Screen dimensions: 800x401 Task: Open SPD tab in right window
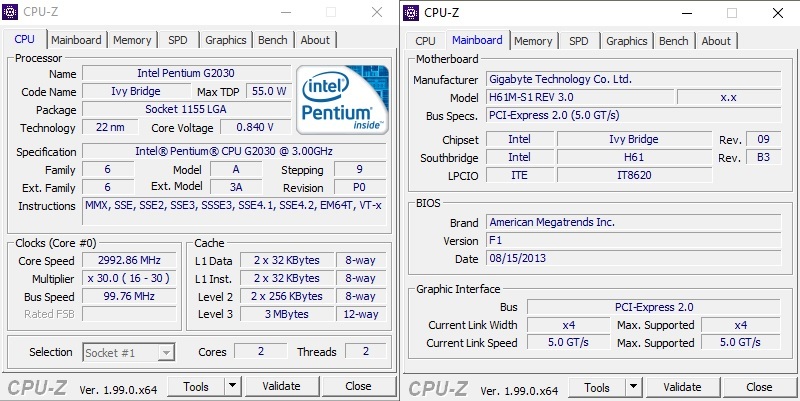tap(578, 41)
